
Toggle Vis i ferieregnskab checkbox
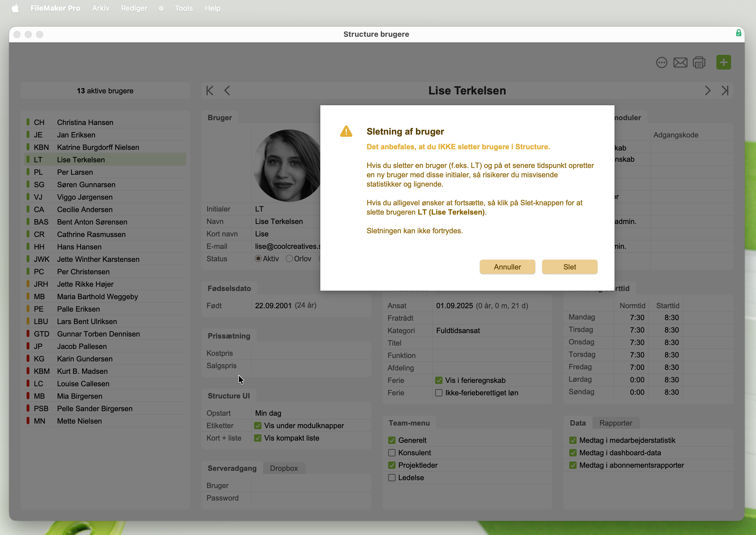coord(439,380)
